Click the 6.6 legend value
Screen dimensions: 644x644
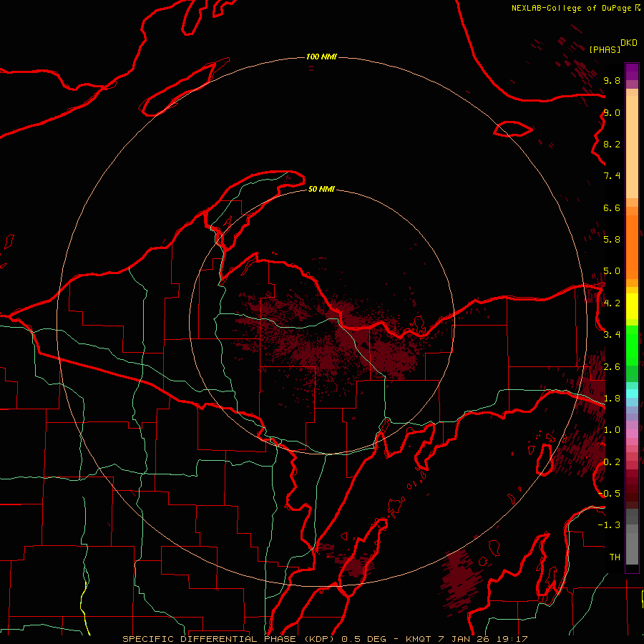612,208
